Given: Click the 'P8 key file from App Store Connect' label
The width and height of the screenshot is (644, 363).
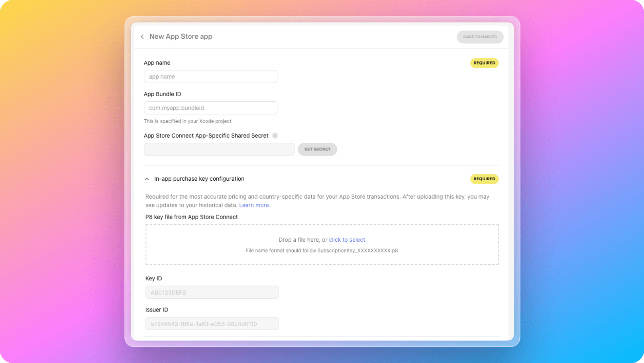Looking at the screenshot, I should tap(191, 217).
